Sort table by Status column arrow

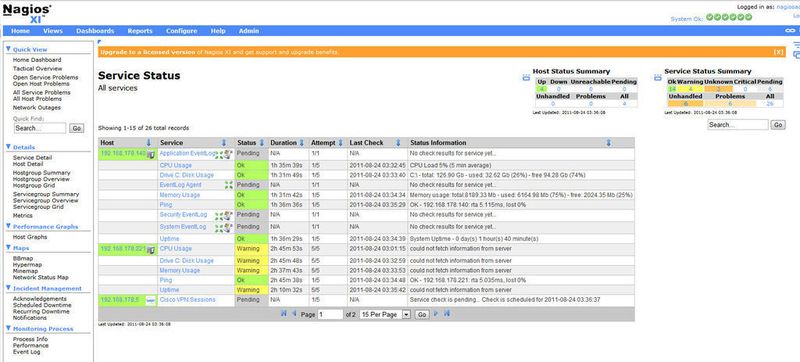pyautogui.click(x=262, y=143)
